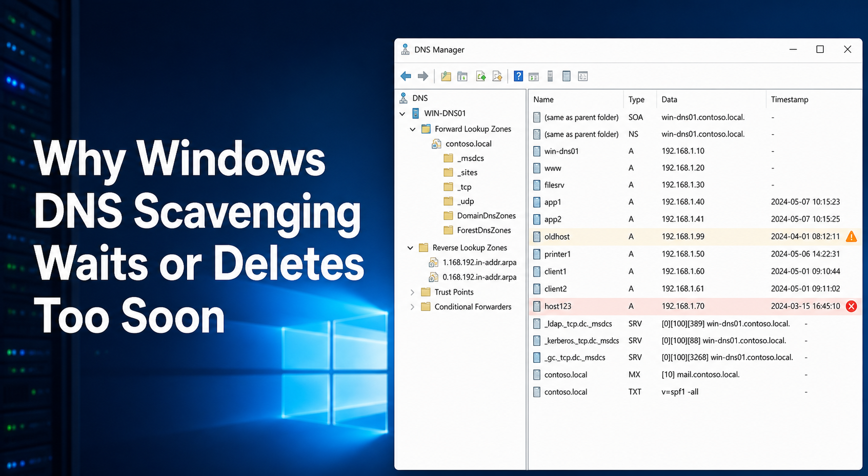Viewport: 868px width, 476px height.
Task: Click the 192.168.1.99 data cell
Action: 683,237
